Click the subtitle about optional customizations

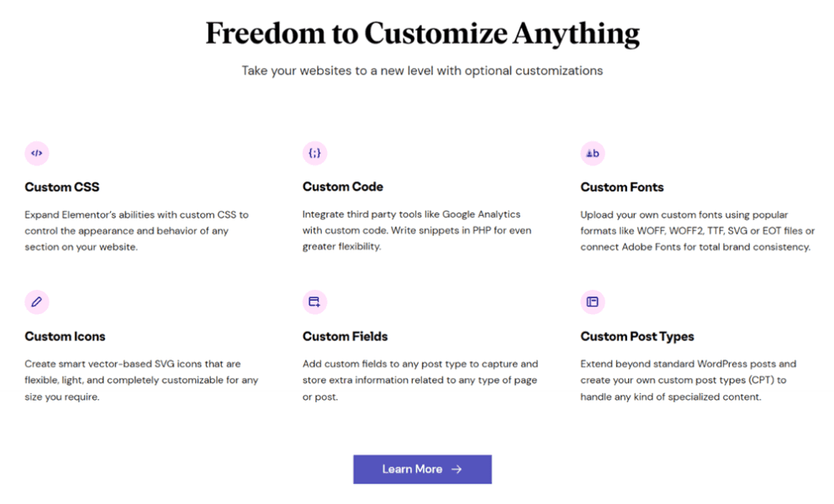pos(422,71)
